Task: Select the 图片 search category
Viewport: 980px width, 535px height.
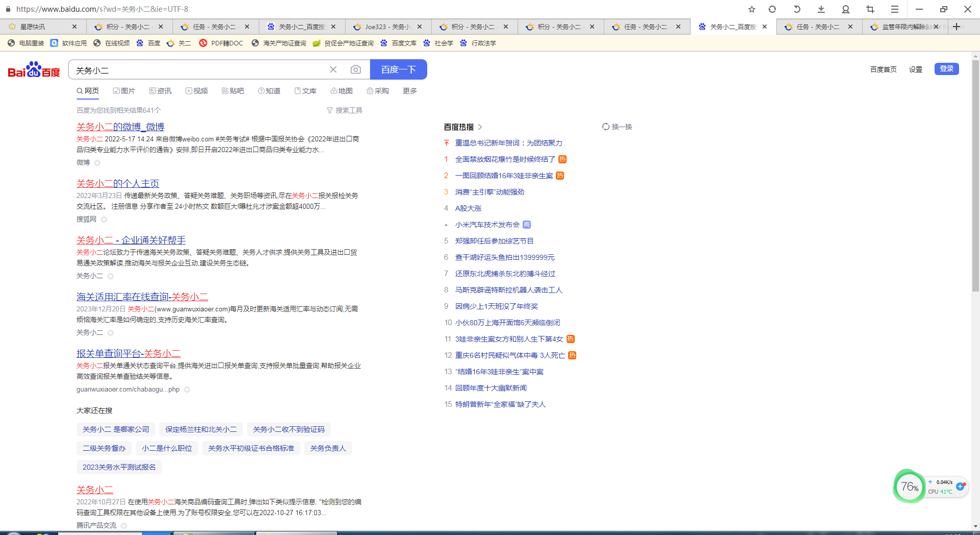Action: click(x=124, y=91)
